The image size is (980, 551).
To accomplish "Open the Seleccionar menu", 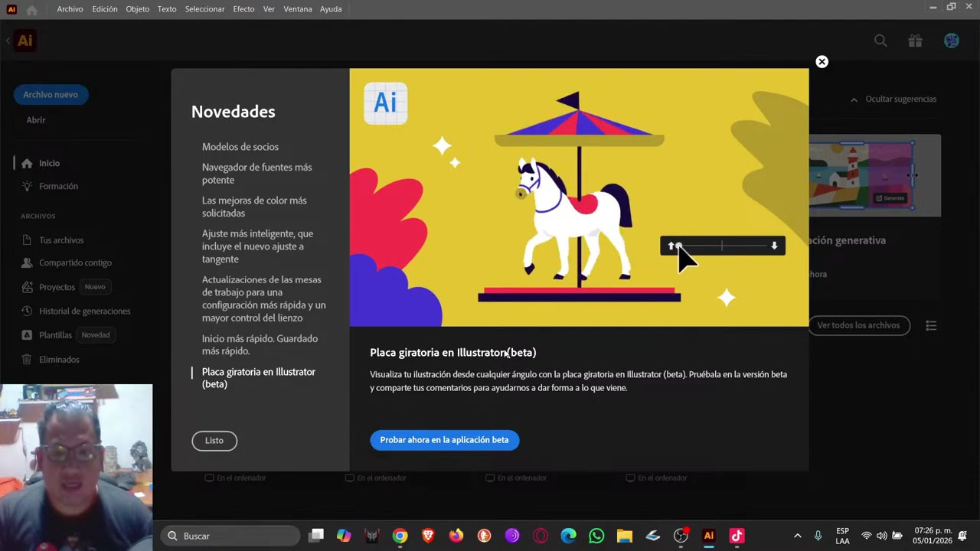I will (x=205, y=9).
